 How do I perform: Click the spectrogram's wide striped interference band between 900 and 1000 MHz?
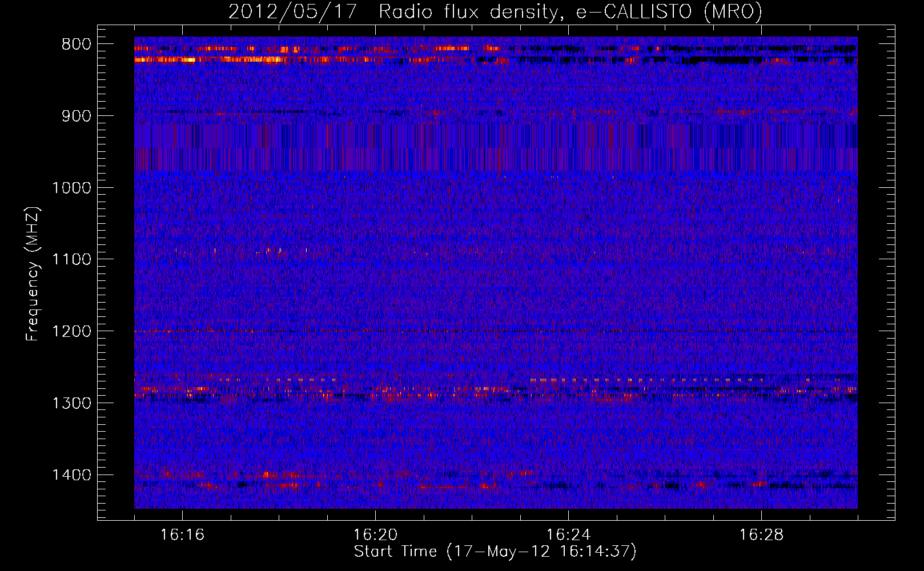tap(496, 147)
